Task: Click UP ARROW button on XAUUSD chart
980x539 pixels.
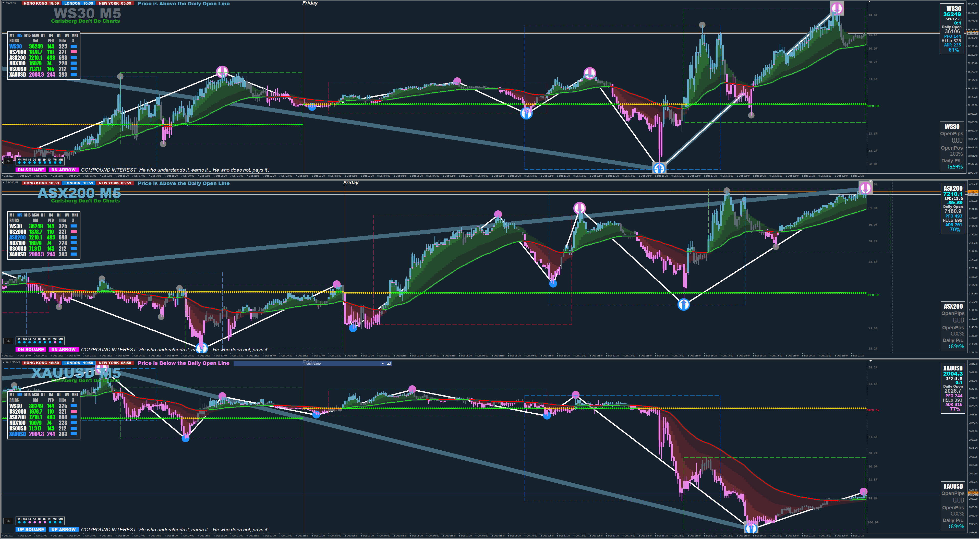Action: click(x=64, y=530)
